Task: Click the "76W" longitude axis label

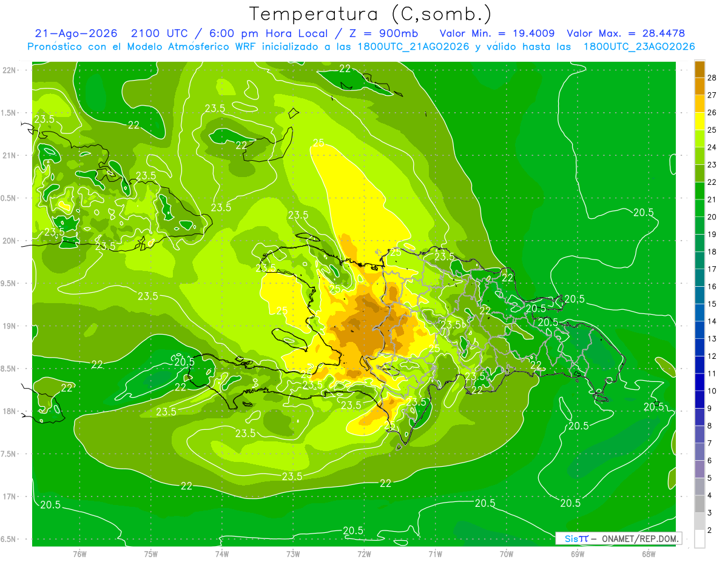Action: tap(79, 554)
